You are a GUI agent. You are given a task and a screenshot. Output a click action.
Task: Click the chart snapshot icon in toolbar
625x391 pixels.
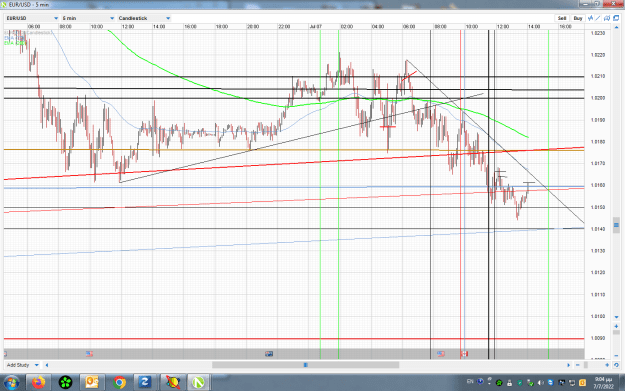(607, 18)
